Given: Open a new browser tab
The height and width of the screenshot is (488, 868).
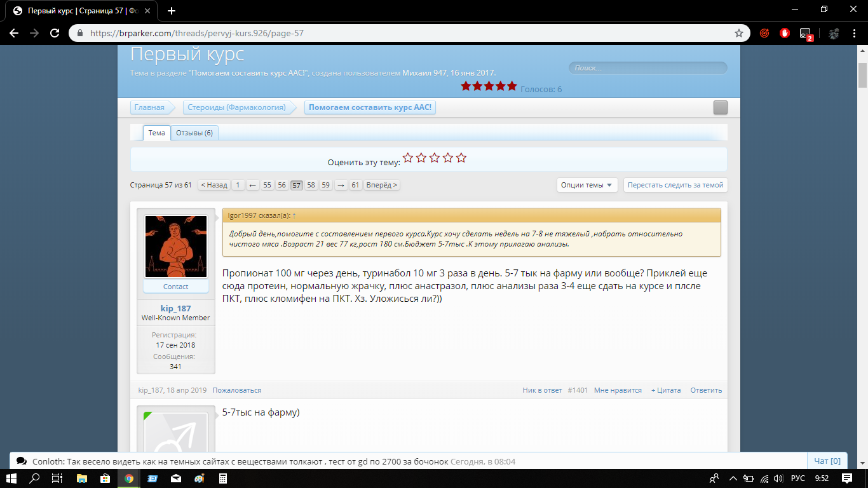Looking at the screenshot, I should click(172, 11).
